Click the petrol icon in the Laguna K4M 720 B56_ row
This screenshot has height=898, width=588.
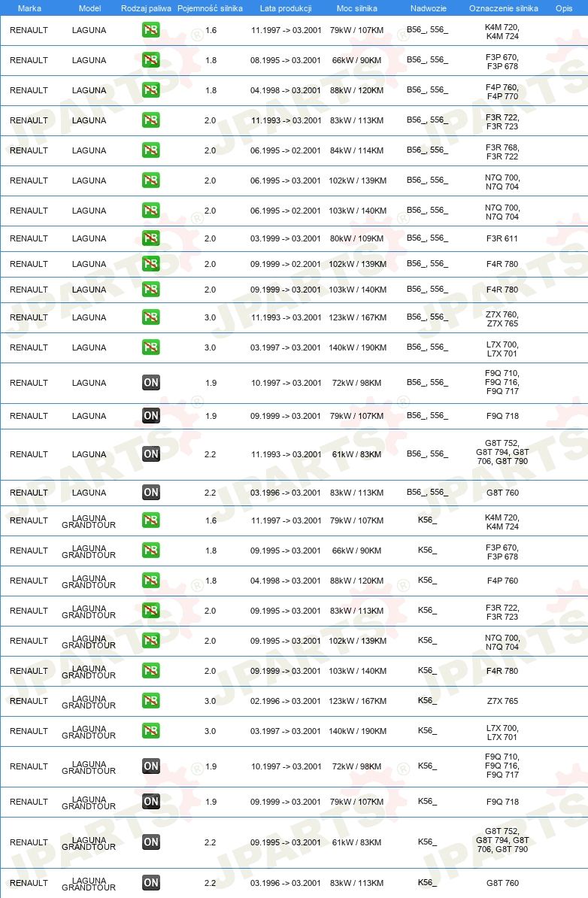[151, 30]
